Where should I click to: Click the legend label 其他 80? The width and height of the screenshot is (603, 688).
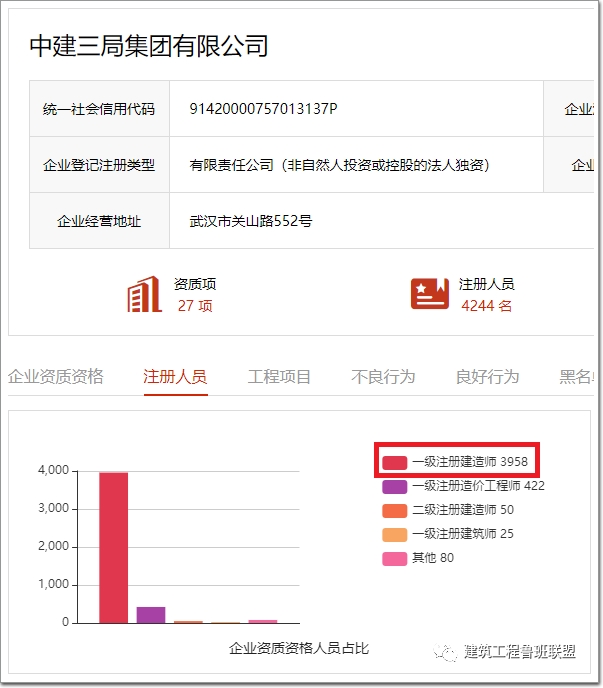pos(433,558)
